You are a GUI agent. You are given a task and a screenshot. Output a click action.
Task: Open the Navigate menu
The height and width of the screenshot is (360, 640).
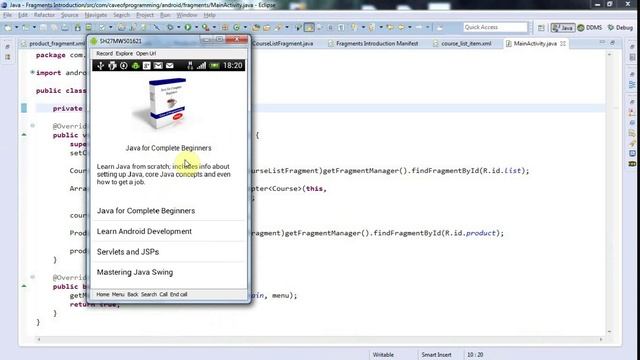96,15
